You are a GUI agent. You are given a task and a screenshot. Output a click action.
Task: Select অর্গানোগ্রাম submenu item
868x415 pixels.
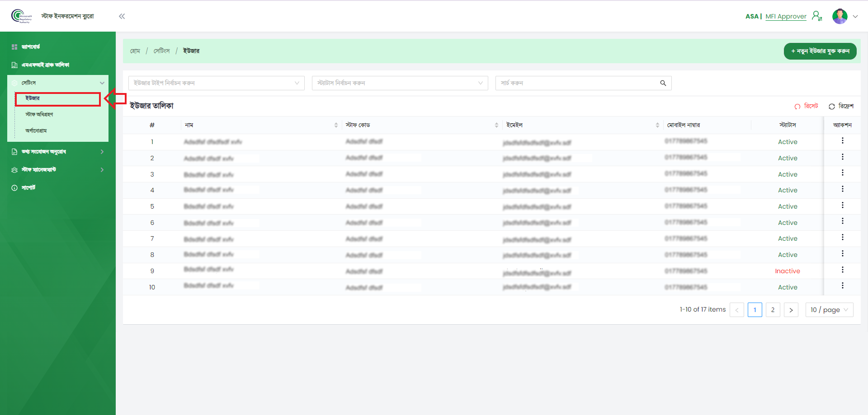click(x=36, y=131)
